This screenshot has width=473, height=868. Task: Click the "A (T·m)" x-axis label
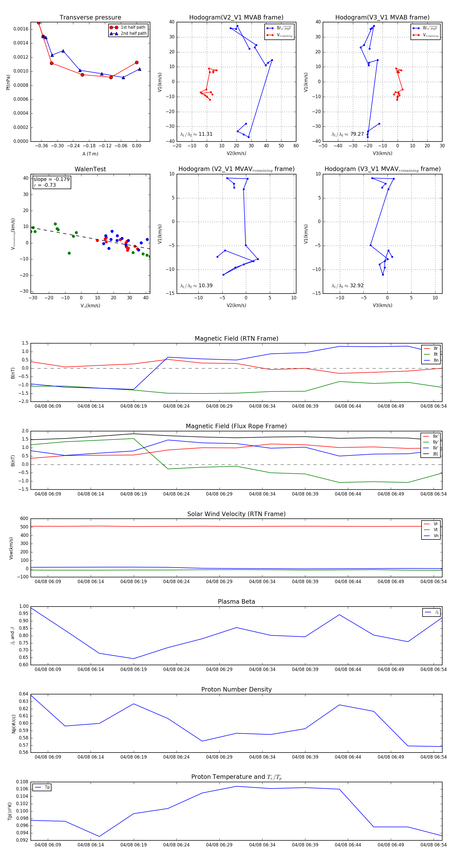tap(90, 154)
